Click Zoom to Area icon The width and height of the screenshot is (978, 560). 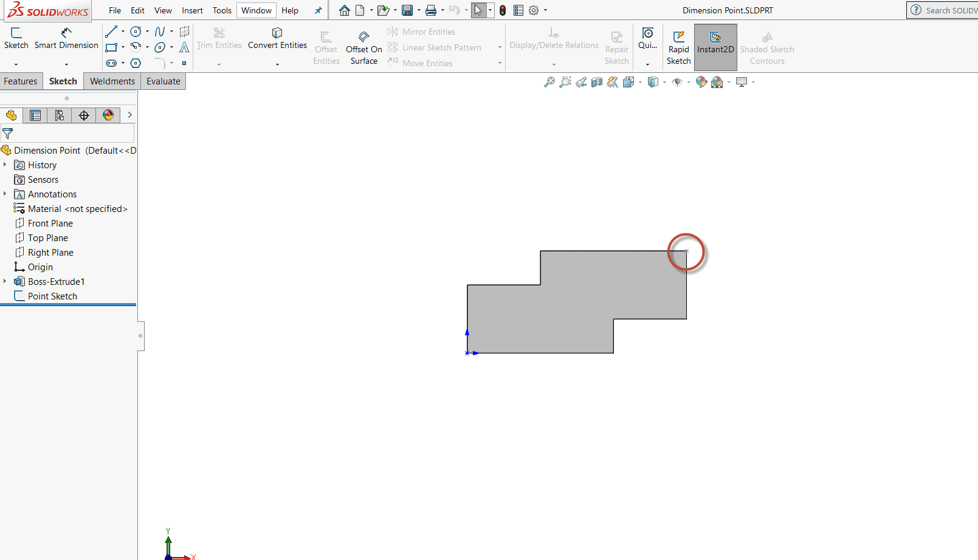click(x=565, y=82)
